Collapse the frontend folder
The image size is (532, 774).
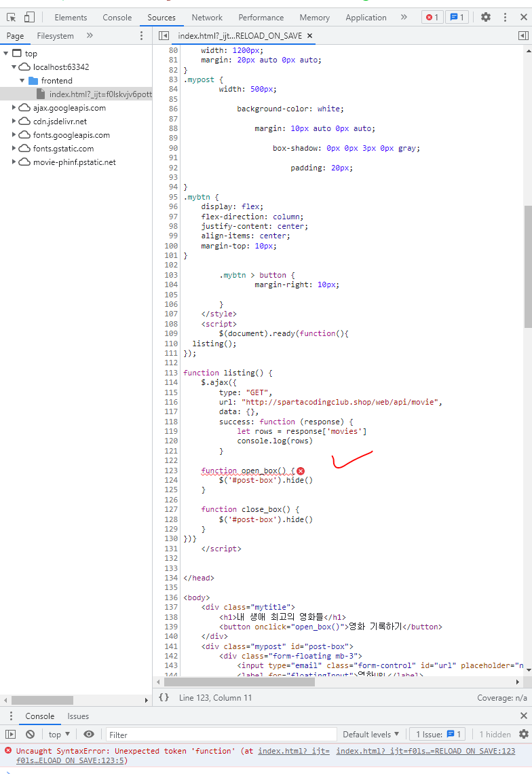pos(22,81)
